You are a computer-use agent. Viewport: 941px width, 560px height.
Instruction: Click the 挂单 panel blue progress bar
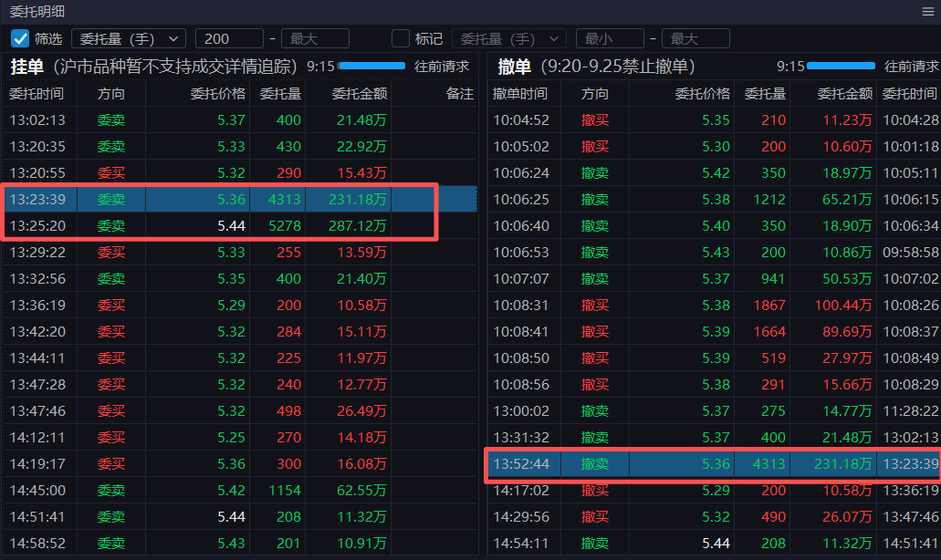click(x=371, y=66)
